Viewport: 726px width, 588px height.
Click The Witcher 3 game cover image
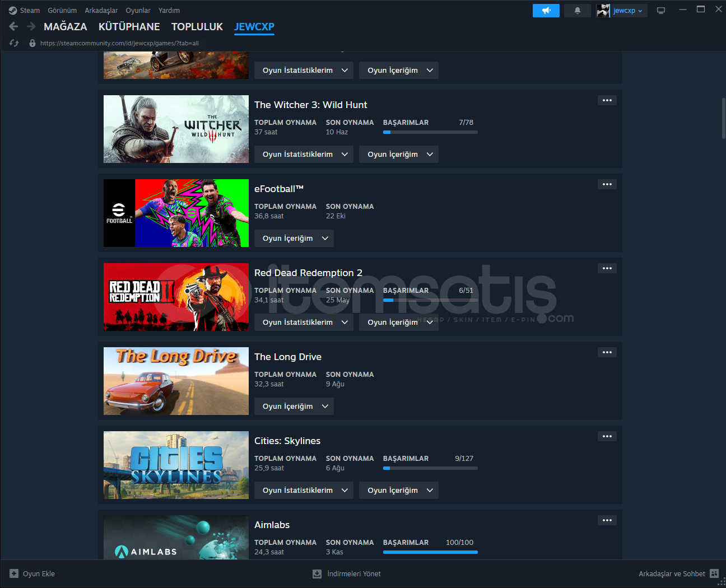coord(176,129)
